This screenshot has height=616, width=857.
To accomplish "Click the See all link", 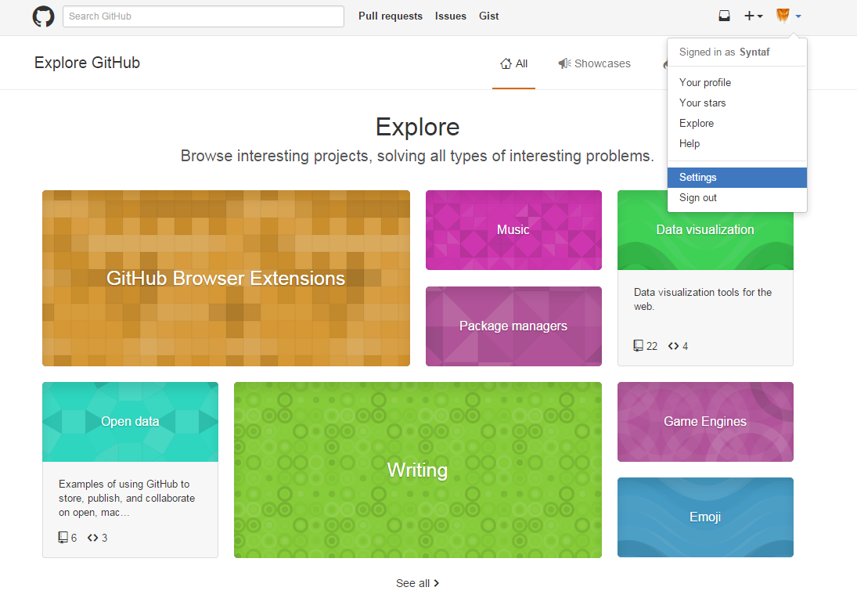I will point(417,583).
